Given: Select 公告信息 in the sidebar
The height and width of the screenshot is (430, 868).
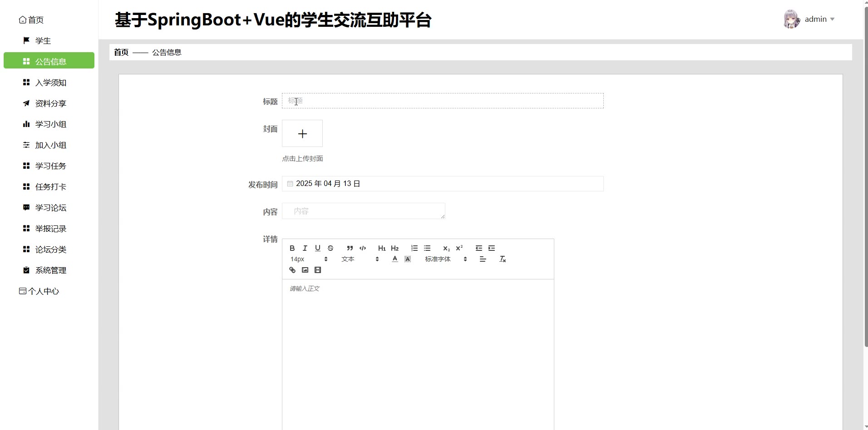Looking at the screenshot, I should pos(49,61).
